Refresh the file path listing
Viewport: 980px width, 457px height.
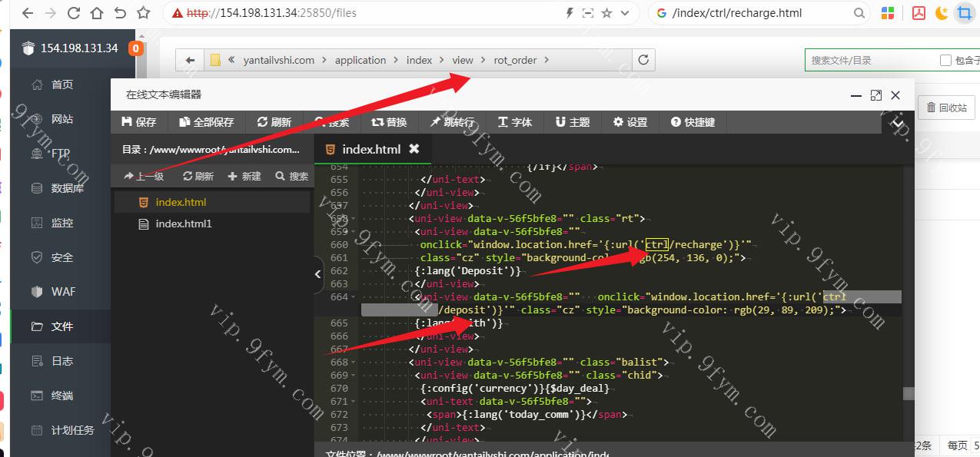coord(643,60)
